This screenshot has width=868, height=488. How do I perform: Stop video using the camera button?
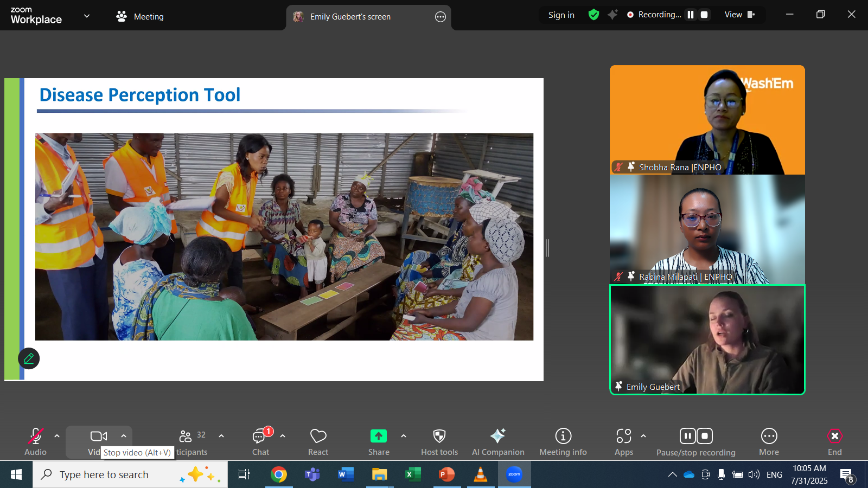[98, 436]
